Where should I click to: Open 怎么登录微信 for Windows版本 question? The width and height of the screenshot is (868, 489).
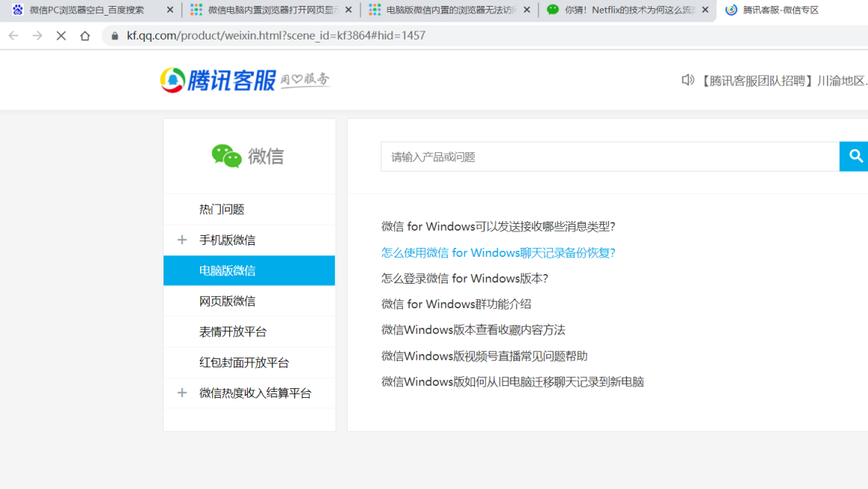coord(464,278)
